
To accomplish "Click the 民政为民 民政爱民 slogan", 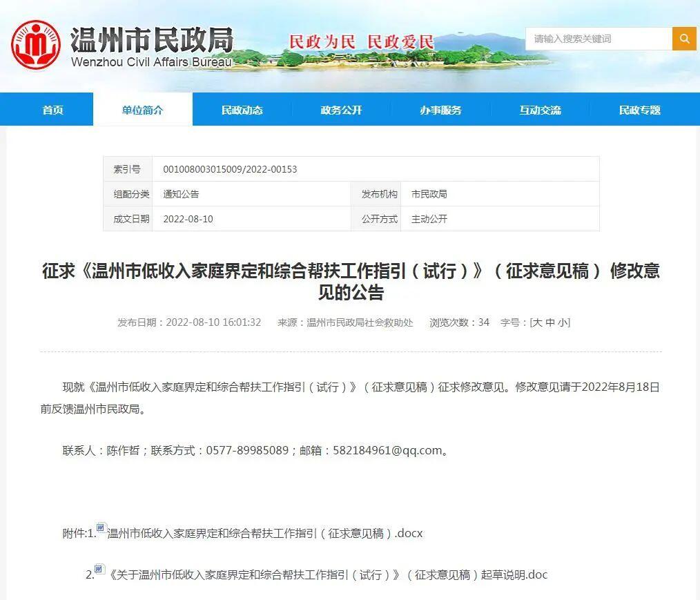I will tap(361, 42).
